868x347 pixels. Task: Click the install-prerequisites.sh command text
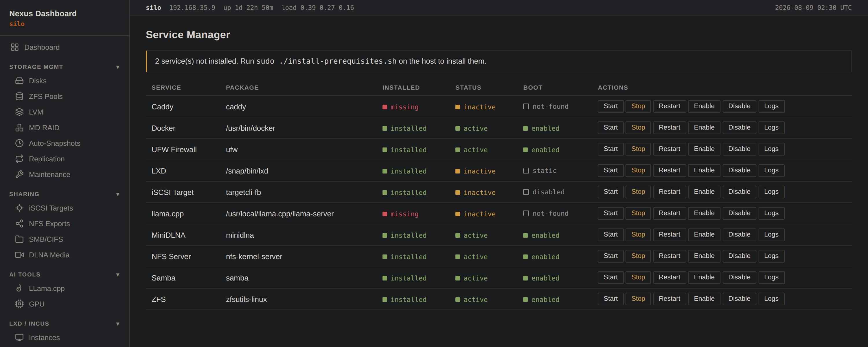(326, 61)
